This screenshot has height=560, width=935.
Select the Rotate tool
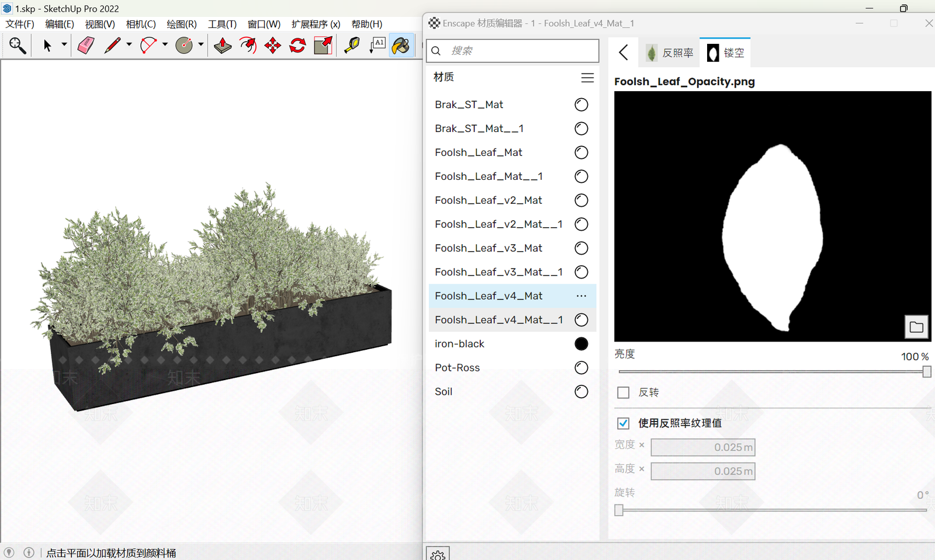click(298, 46)
